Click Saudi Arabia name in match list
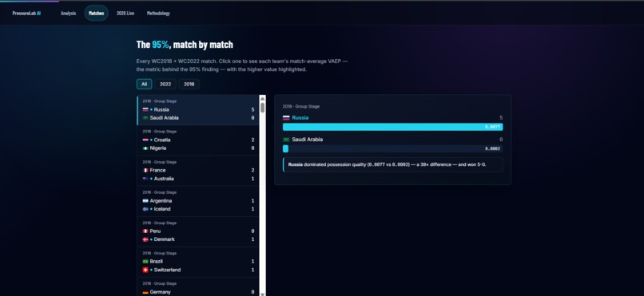644x296 pixels. [165, 117]
